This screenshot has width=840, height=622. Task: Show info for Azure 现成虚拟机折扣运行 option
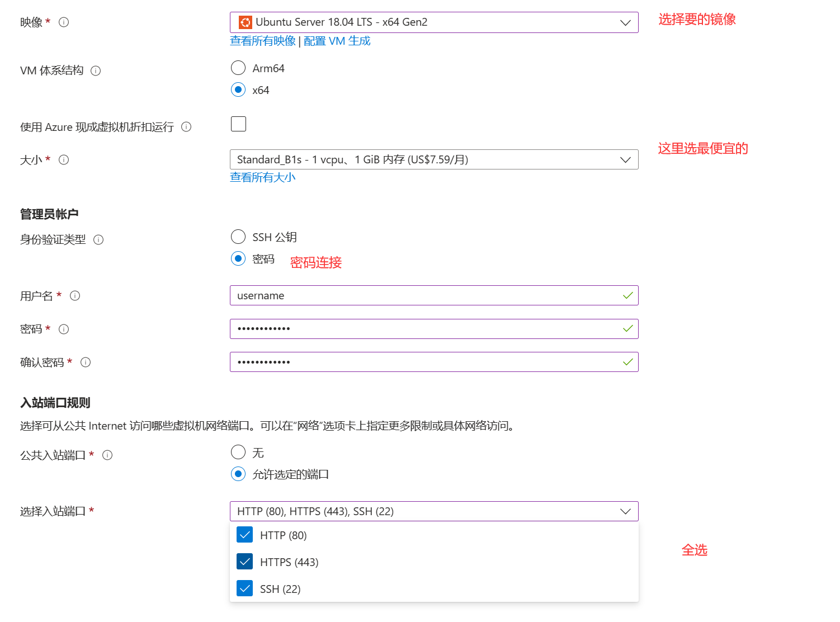186,127
